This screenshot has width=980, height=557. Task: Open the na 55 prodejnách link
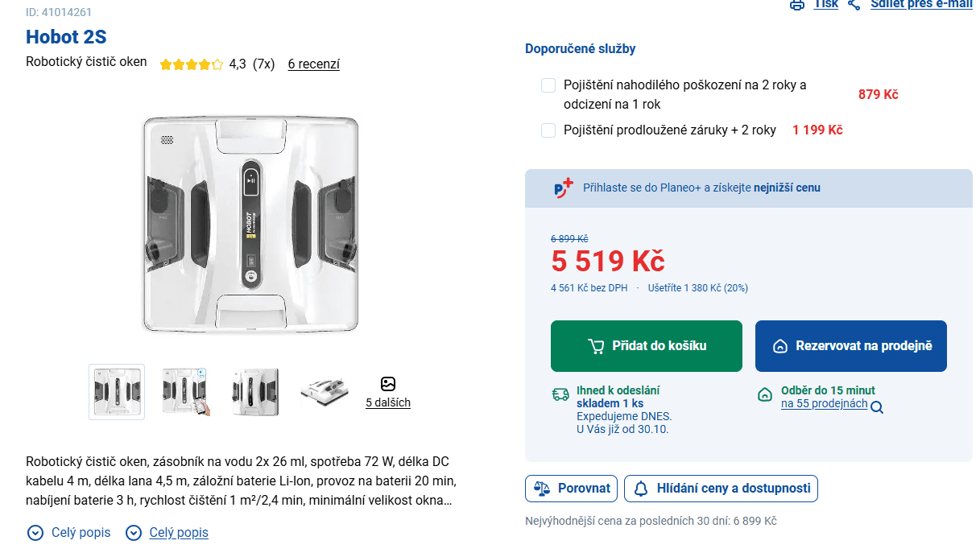point(824,404)
